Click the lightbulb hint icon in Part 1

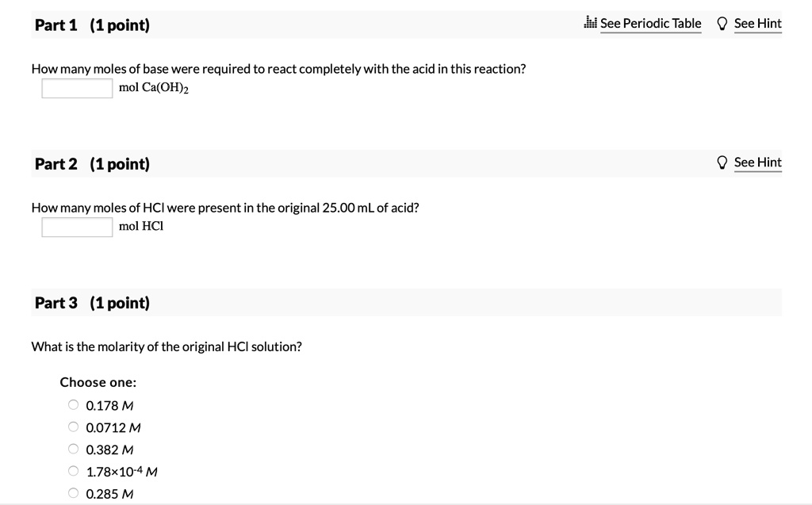coord(722,23)
